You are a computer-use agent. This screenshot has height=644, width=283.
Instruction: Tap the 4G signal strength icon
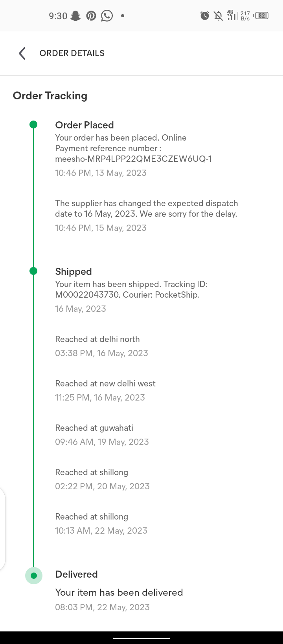(232, 15)
